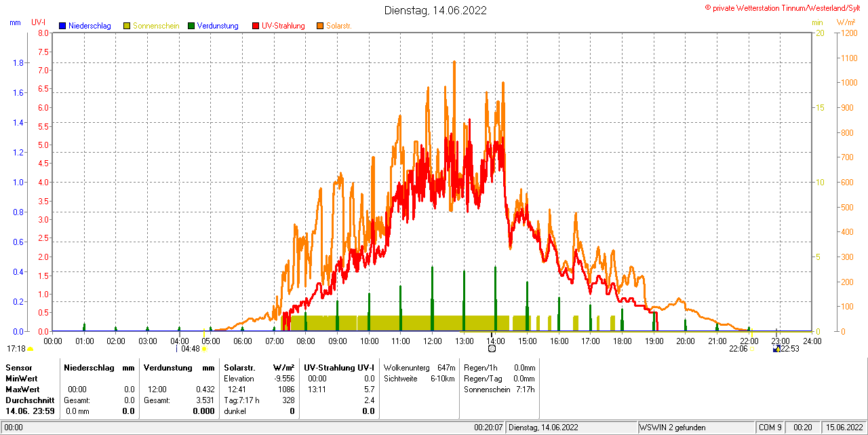Viewport: 868px width, 435px height.
Task: Click the 12:41 Solarstr. max time
Action: (237, 390)
